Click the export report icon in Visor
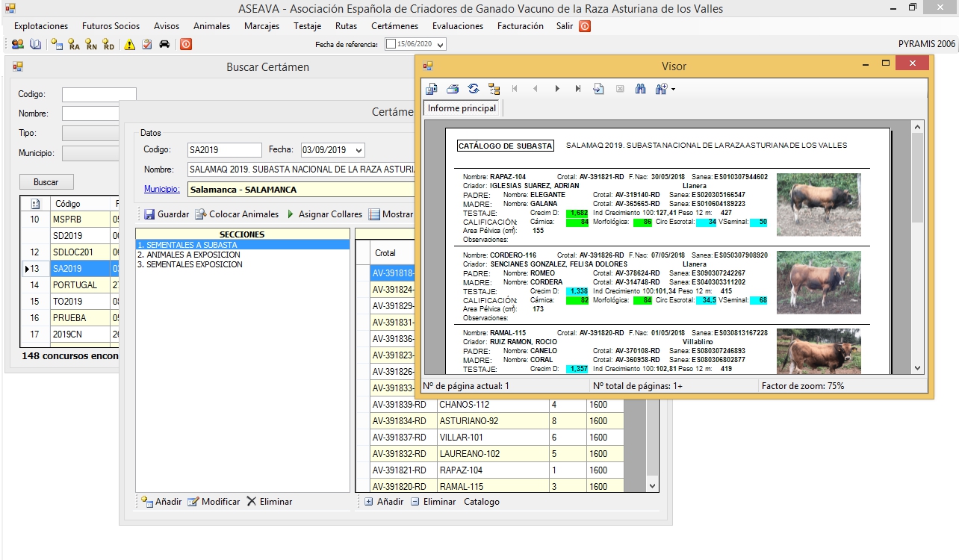Screen dimensions: 959x560 432,89
